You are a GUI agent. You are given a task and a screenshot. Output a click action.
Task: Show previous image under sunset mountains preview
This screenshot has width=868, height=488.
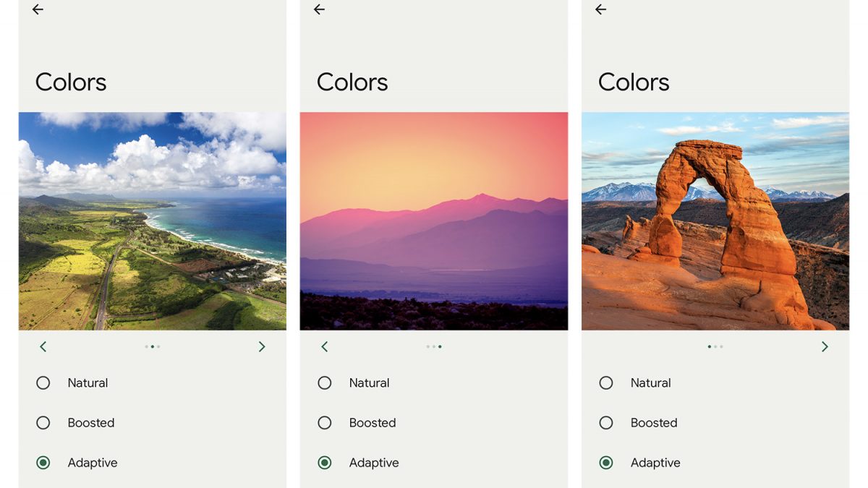point(324,347)
